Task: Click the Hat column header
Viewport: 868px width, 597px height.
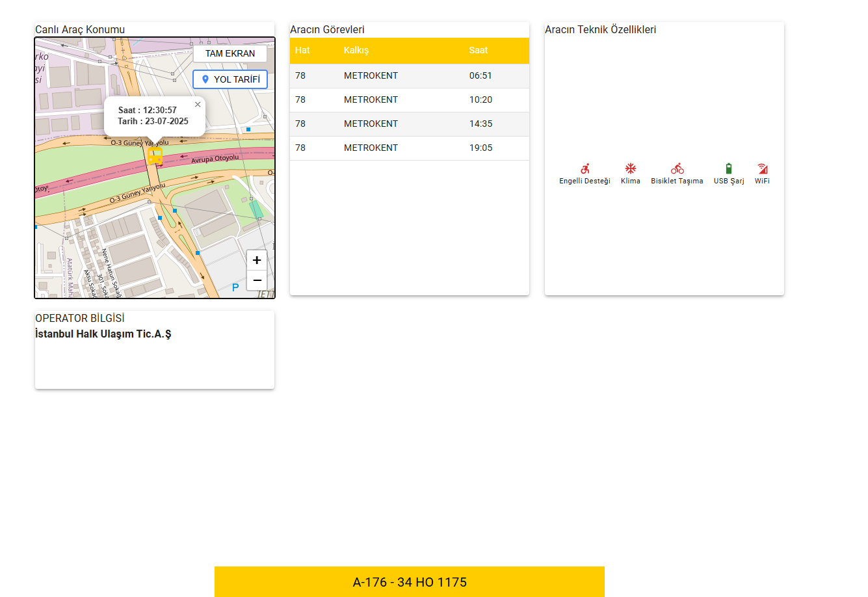Action: click(x=302, y=50)
